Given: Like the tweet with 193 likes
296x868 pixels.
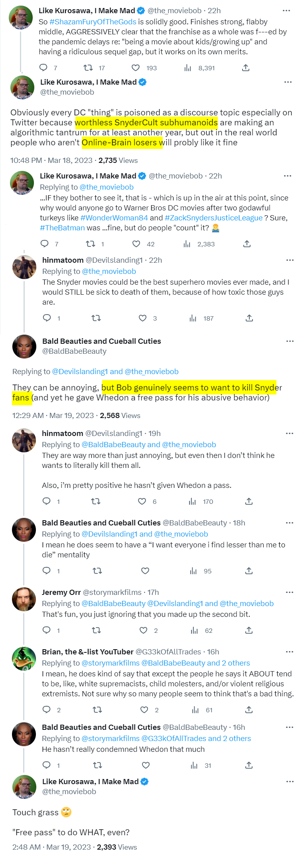Looking at the screenshot, I should 136,68.
